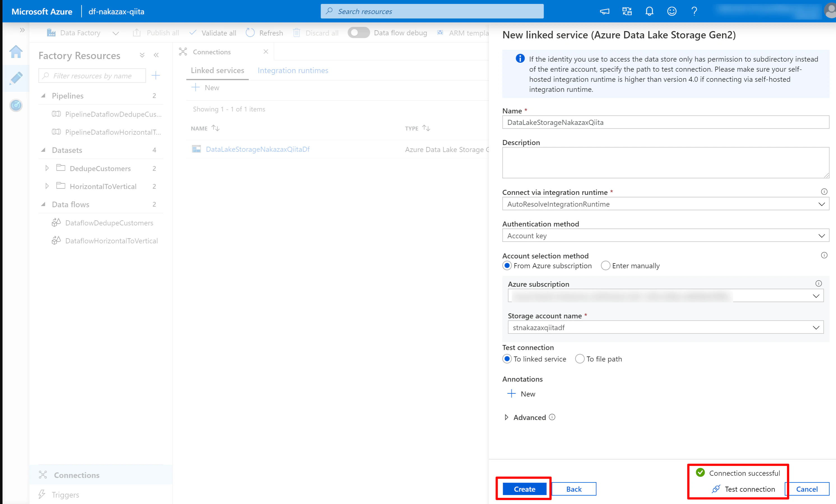Collapse the Pipelines tree group

43,96
